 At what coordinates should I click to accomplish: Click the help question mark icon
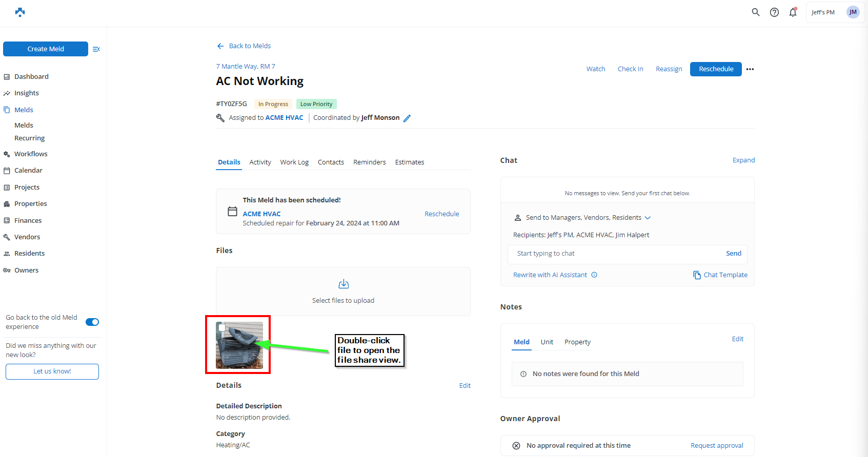(x=774, y=12)
